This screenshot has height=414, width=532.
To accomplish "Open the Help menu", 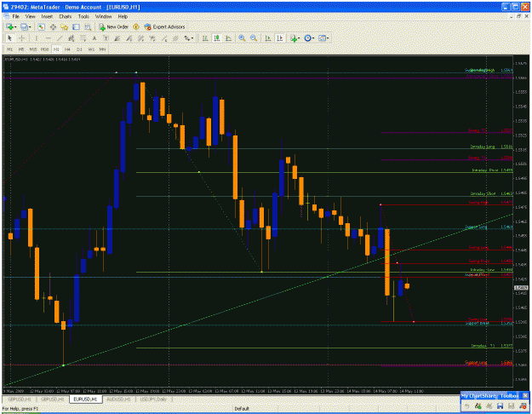I will coord(123,16).
